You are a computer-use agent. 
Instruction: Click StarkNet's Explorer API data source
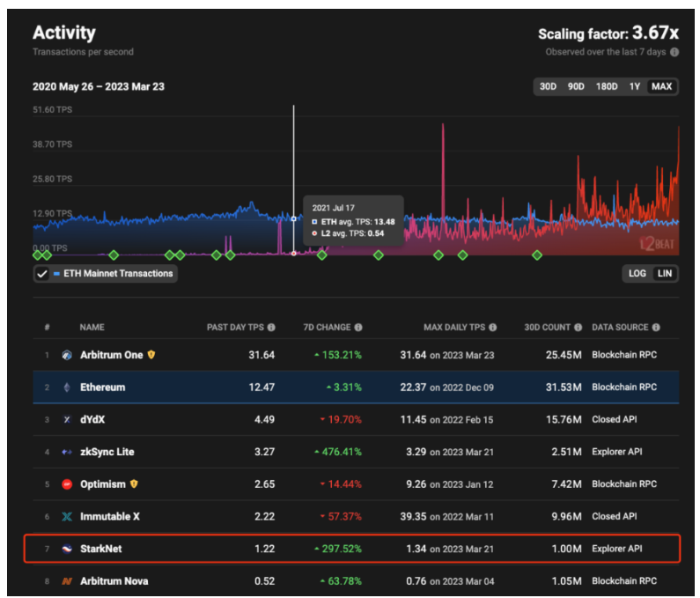[x=617, y=549]
